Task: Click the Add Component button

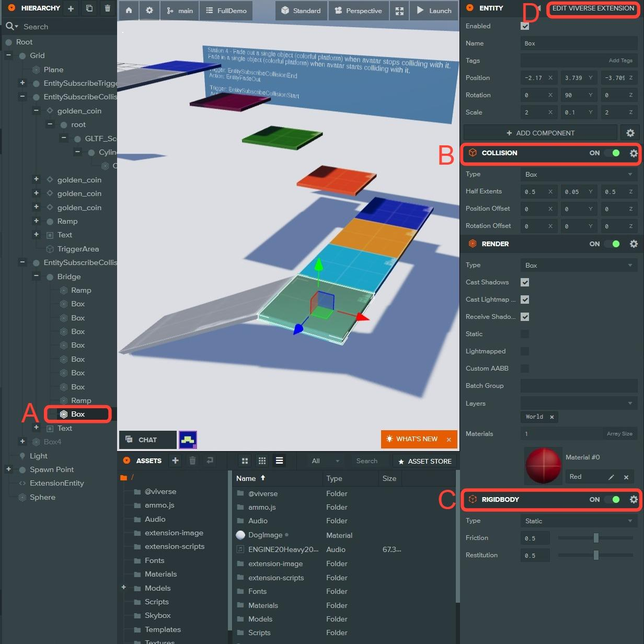Action: (540, 133)
